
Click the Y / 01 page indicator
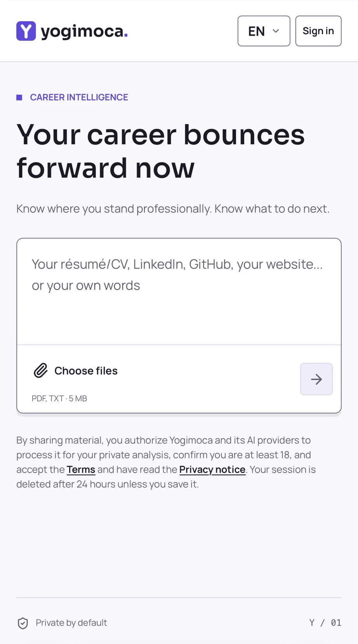(325, 623)
